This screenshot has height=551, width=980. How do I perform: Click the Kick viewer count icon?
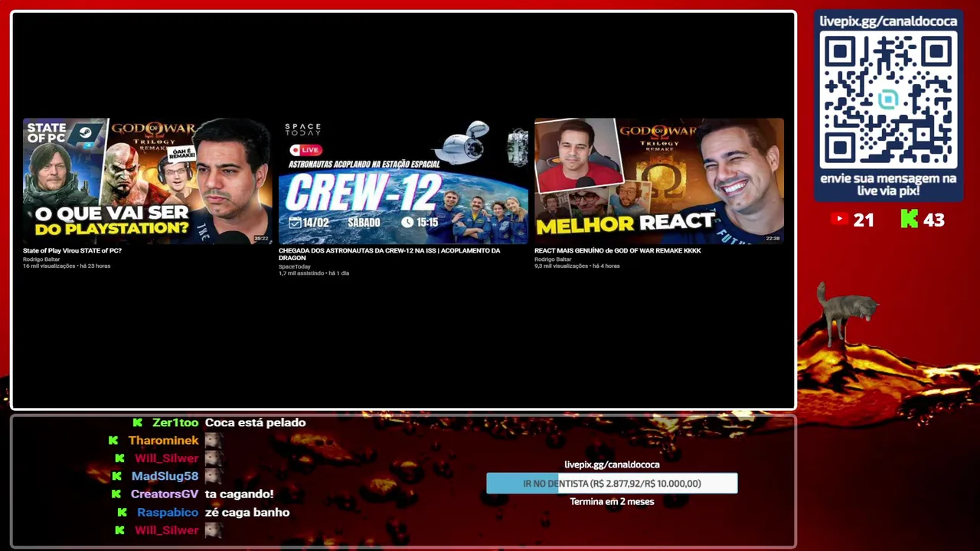click(x=909, y=220)
